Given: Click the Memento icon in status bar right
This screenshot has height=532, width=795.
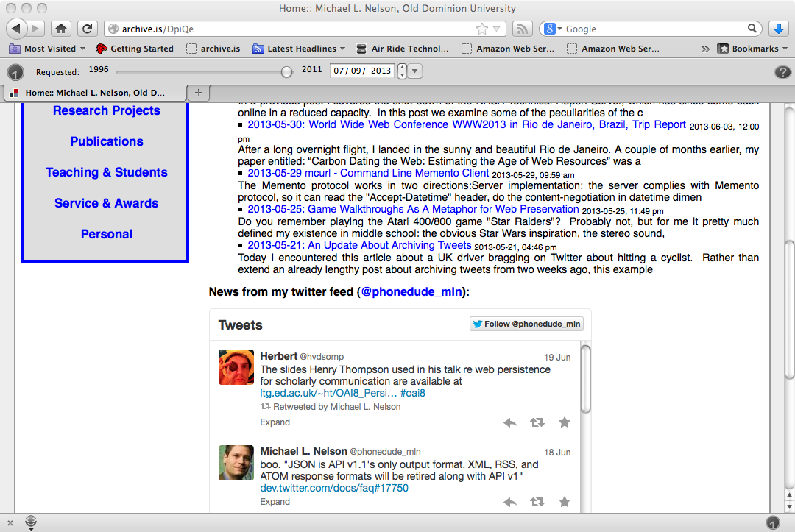Looking at the screenshot, I should (x=773, y=522).
